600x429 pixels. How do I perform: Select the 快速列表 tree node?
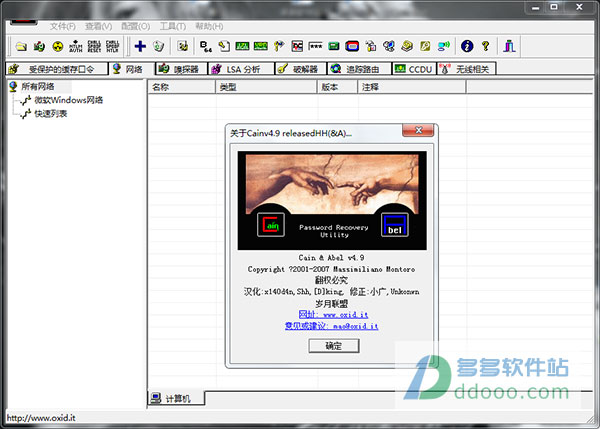pyautogui.click(x=51, y=114)
